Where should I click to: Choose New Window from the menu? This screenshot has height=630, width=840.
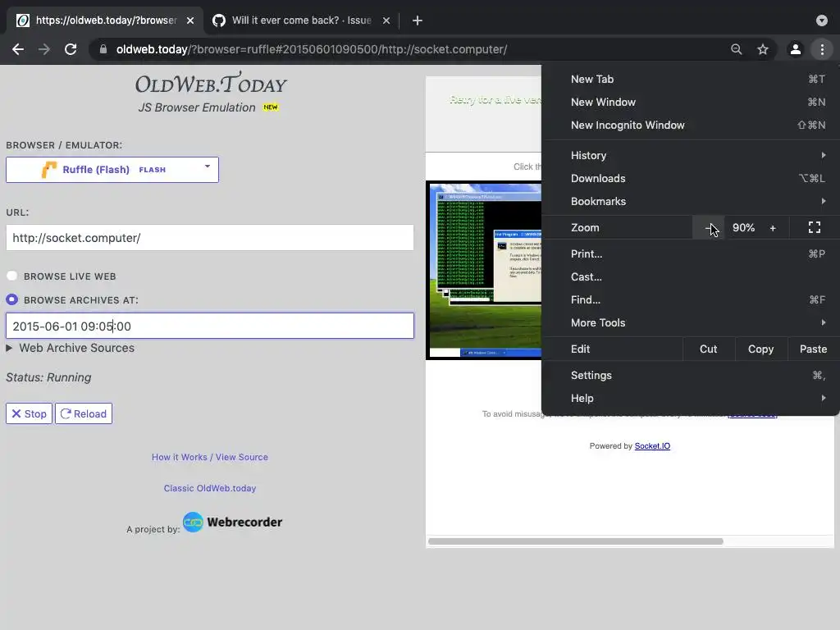[691, 102]
